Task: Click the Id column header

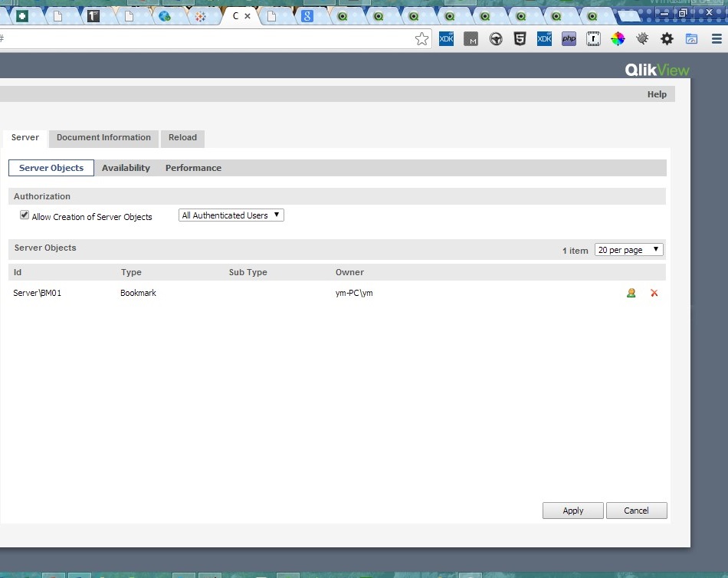Action: (x=18, y=272)
